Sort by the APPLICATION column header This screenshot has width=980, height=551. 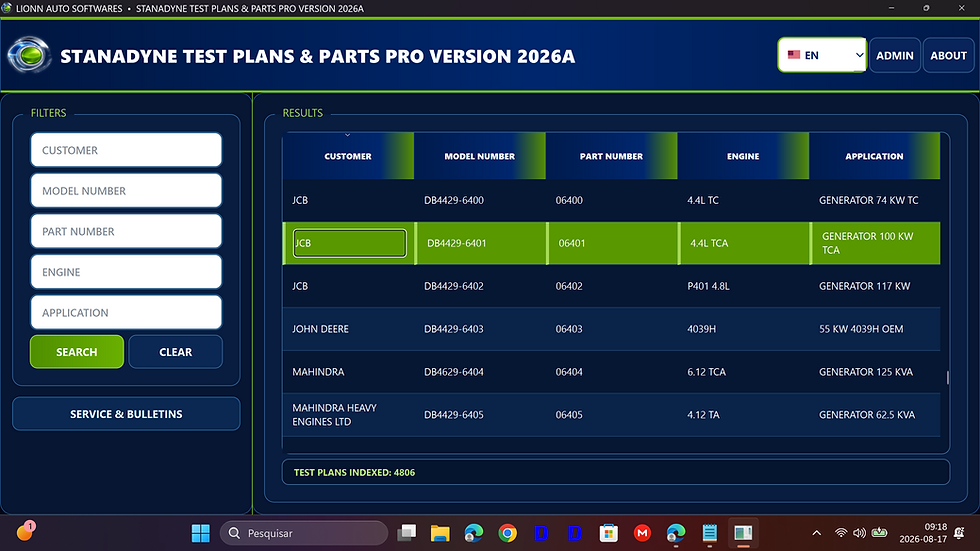coord(874,156)
